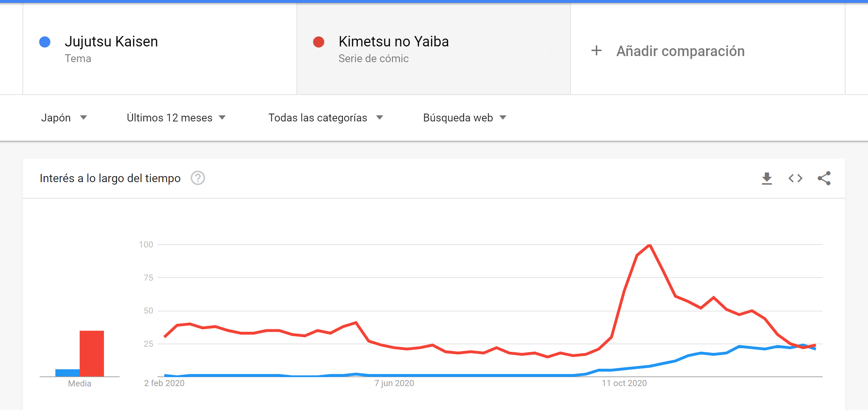This screenshot has height=410, width=868.
Task: Select the Jujutsu Kaisen search term
Action: (111, 41)
